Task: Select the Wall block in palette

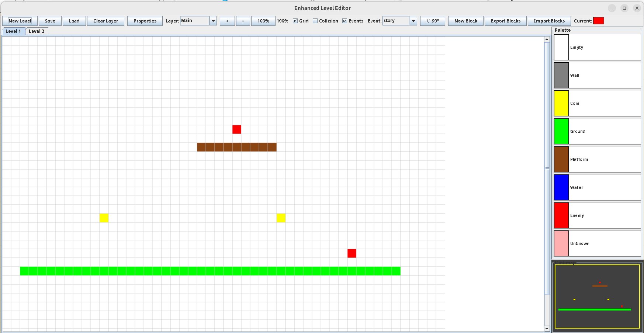Action: tap(597, 75)
